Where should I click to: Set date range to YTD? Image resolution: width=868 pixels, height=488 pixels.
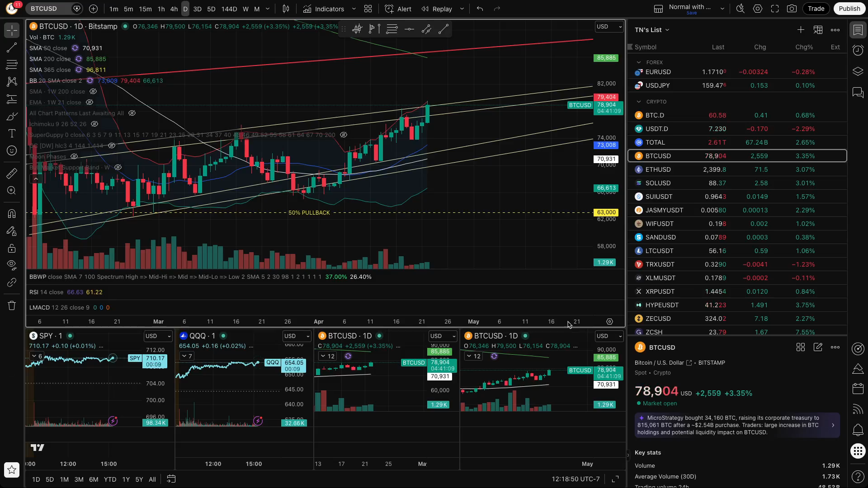pos(110,479)
